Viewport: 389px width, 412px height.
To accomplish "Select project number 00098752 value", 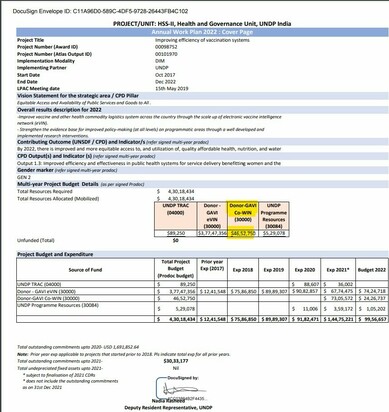I will tap(166, 47).
